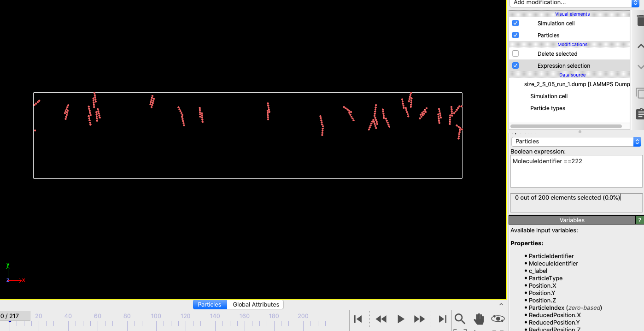Activate the Orbit rotate tool
Image resolution: width=644 pixels, height=331 pixels.
498,319
